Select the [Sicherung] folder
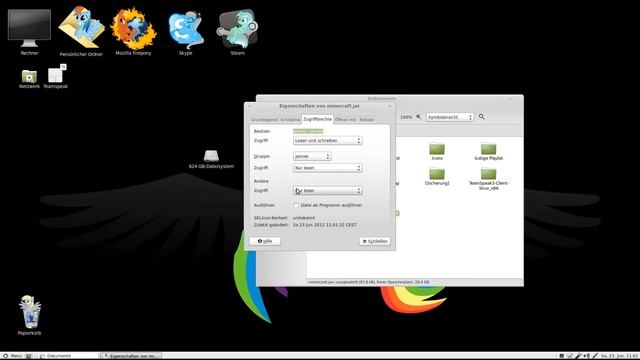 pyautogui.click(x=437, y=176)
